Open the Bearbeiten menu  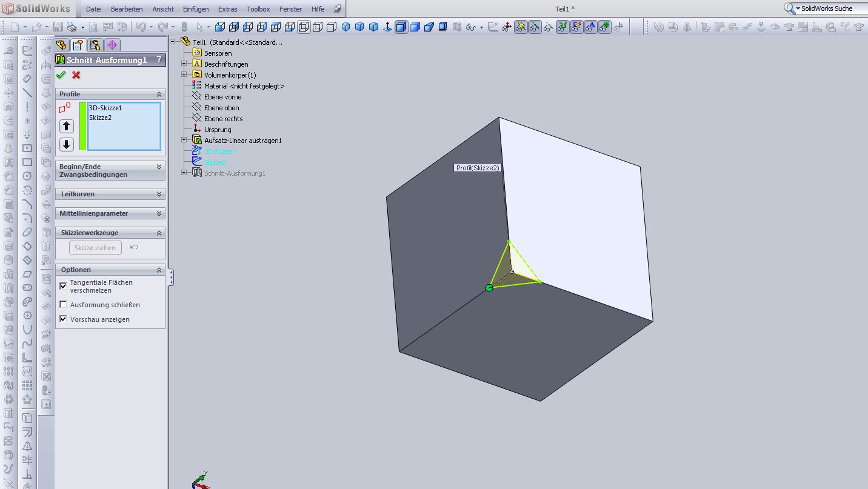click(x=127, y=9)
